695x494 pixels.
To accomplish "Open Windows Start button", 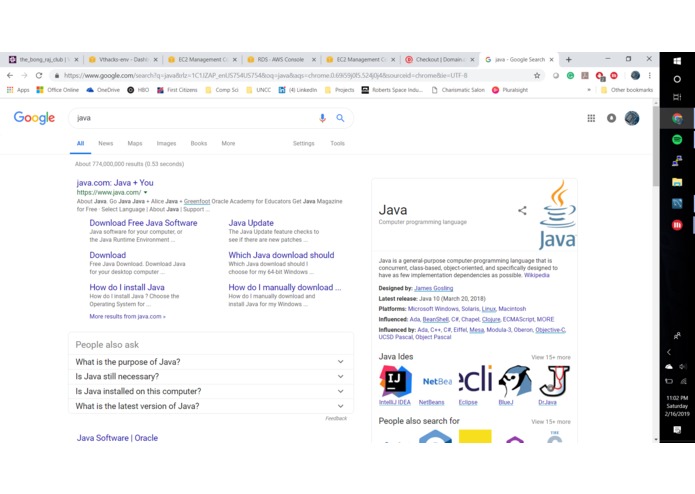I will (x=677, y=61).
